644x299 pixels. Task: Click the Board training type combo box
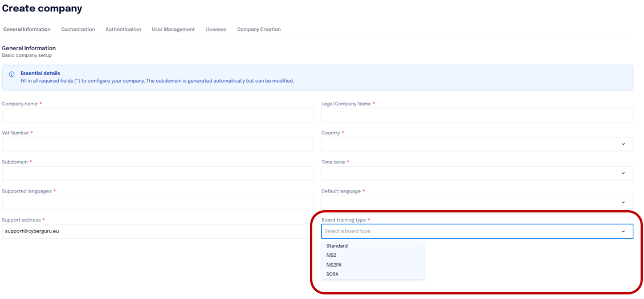click(x=477, y=231)
